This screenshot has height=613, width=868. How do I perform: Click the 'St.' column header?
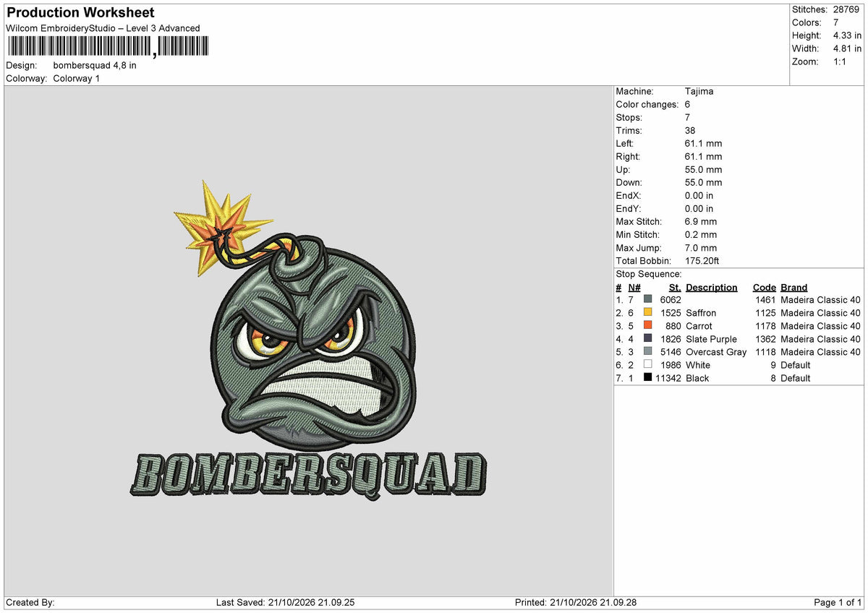675,288
